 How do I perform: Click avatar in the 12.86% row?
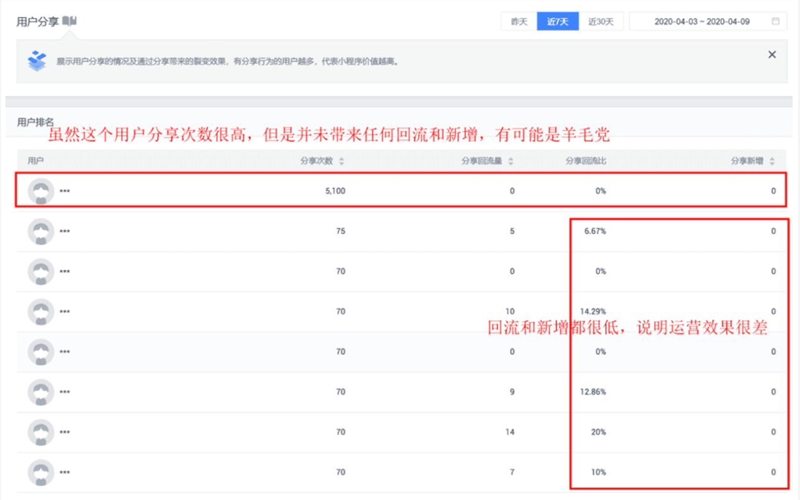(41, 392)
